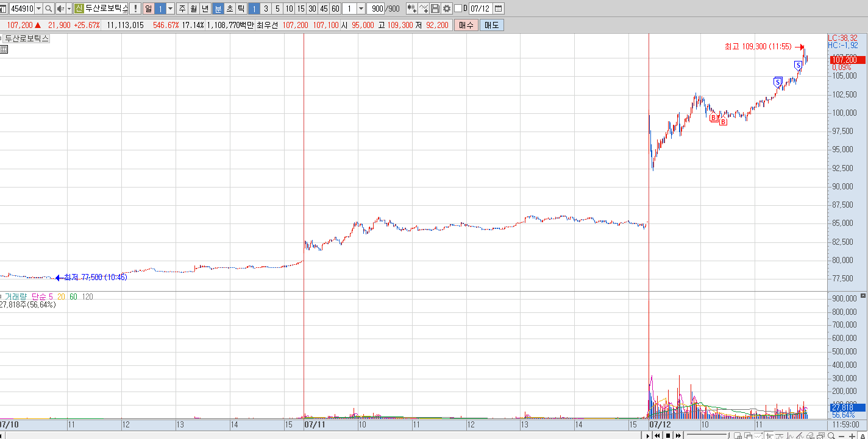Stop the chart replay

point(668,435)
